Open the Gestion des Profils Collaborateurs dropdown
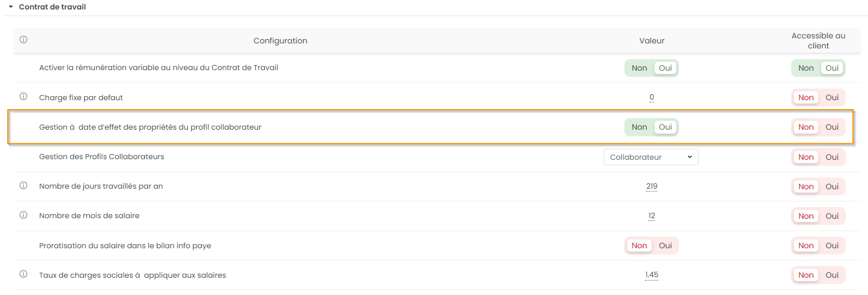Screen dimensions: 868x295 coord(651,157)
